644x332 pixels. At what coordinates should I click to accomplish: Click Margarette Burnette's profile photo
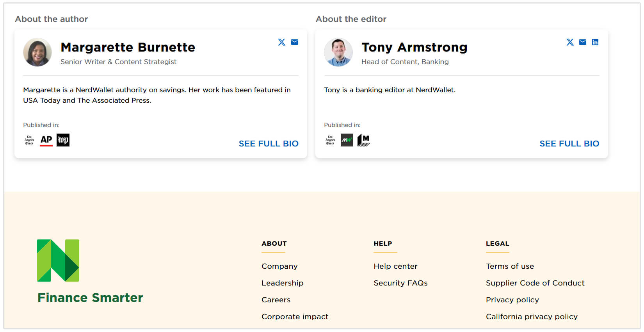pyautogui.click(x=37, y=52)
